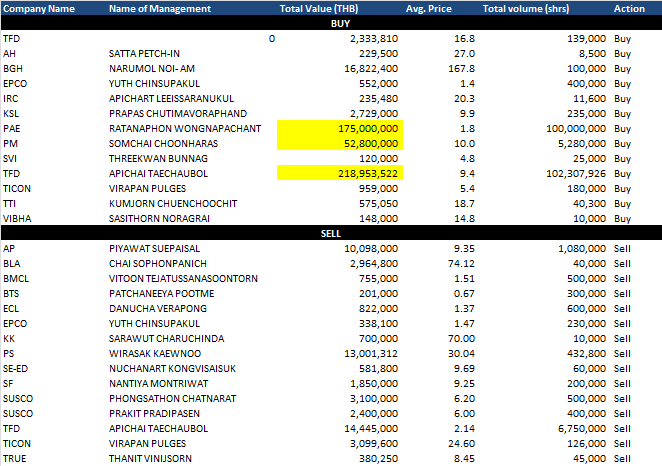Image resolution: width=662 pixels, height=466 pixels.
Task: Click SATTA PETCH-IN name cell
Action: point(144,54)
